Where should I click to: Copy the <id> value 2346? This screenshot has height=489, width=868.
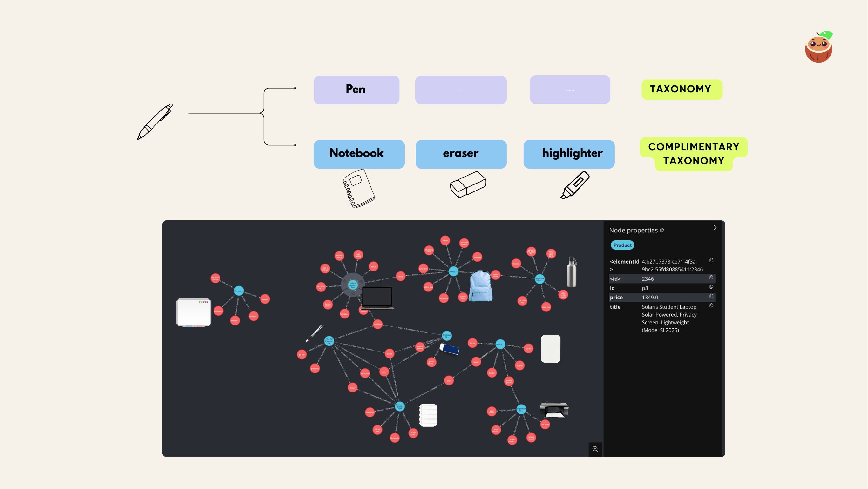coord(711,277)
